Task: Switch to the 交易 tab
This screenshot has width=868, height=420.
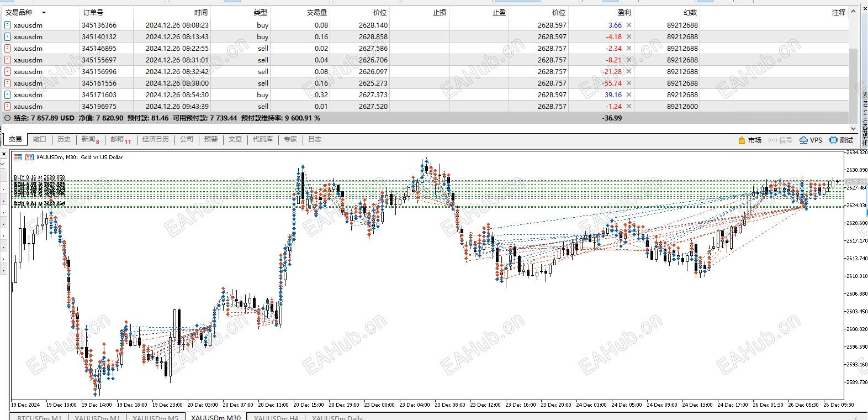Action: [15, 139]
